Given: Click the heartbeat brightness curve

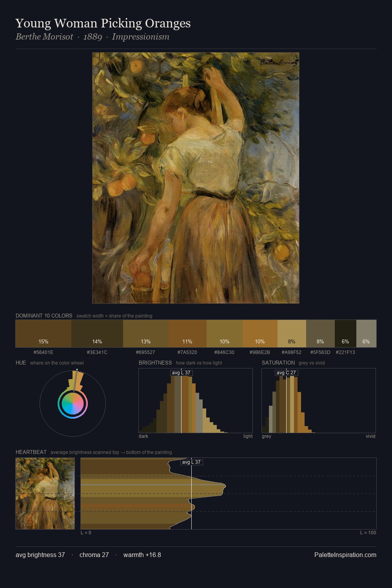Looking at the screenshot, I should [153, 494].
